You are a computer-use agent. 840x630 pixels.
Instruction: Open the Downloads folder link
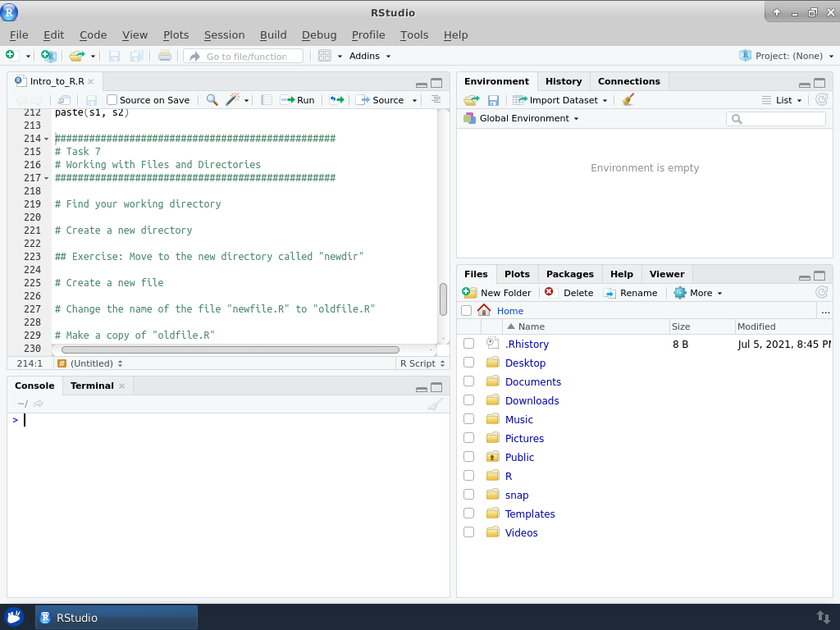click(532, 400)
